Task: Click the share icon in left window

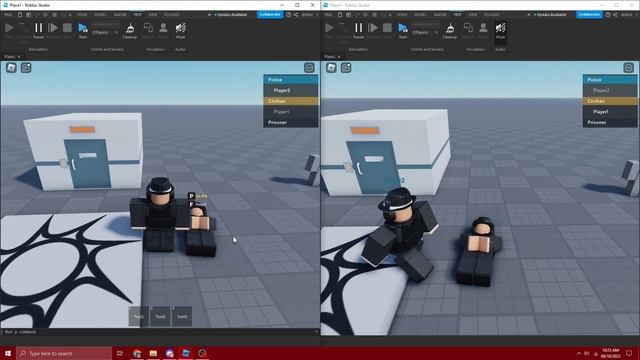Action: (x=296, y=15)
